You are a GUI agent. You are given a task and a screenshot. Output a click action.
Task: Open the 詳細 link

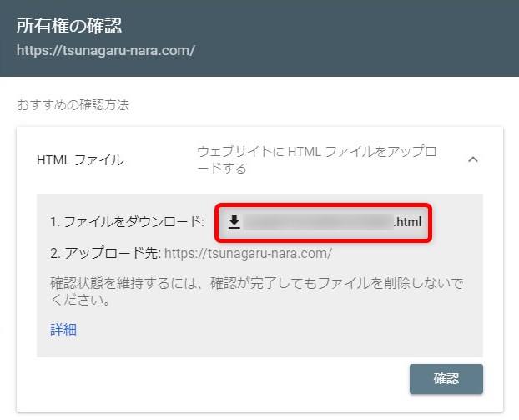point(63,329)
